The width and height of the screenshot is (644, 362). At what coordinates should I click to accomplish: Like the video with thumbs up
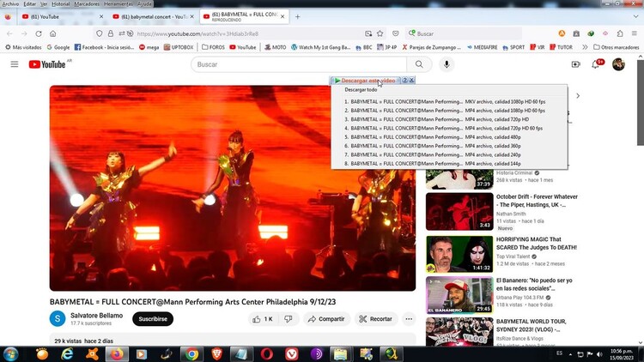tap(263, 319)
